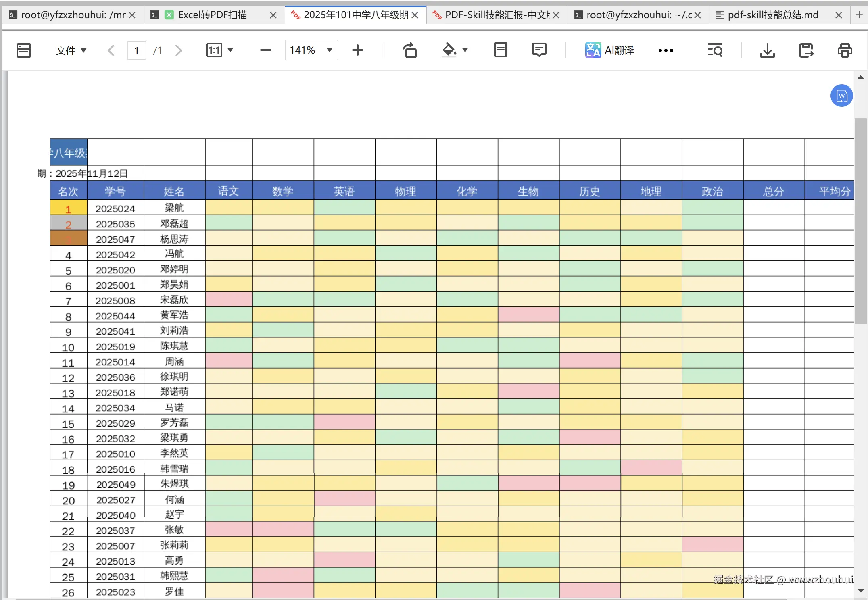Rotate the page with rotate icon
This screenshot has width=868, height=600.
pos(410,50)
